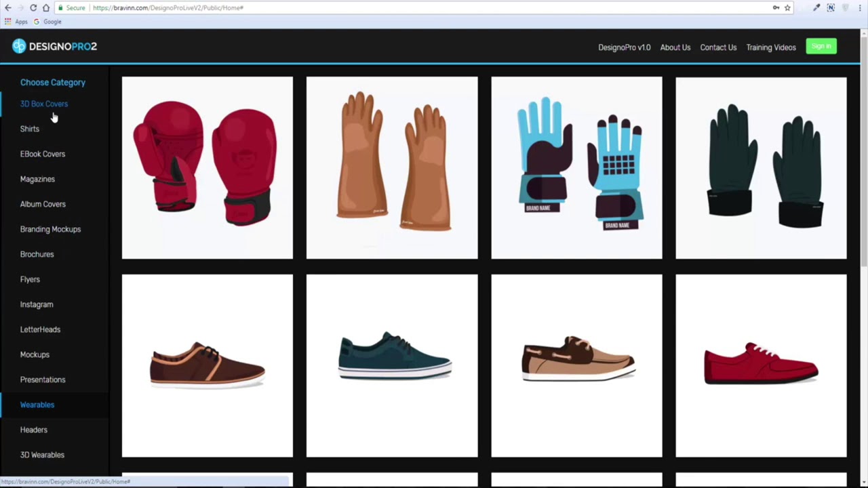The width and height of the screenshot is (868, 488).
Task: Select 3D Box Covers category
Action: point(44,104)
